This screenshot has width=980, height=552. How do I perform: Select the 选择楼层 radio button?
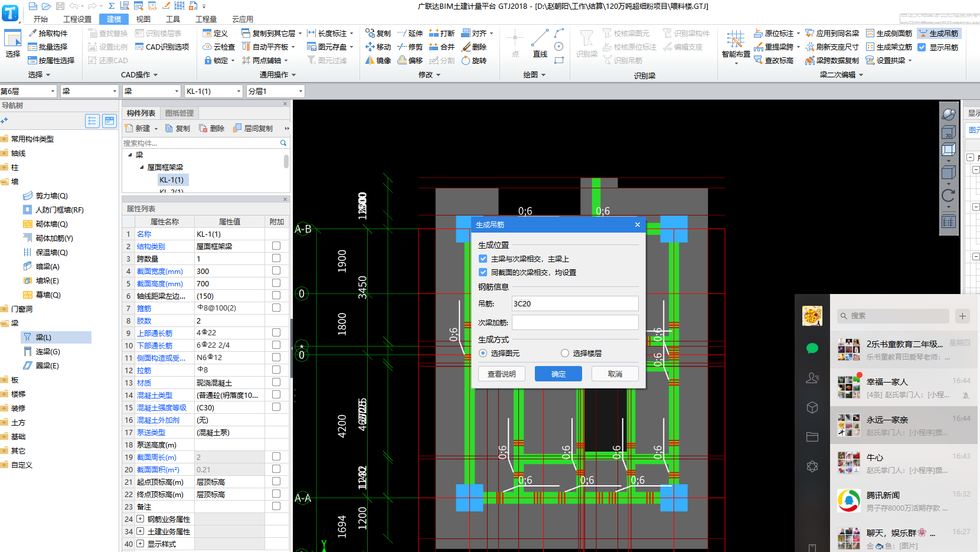(565, 353)
